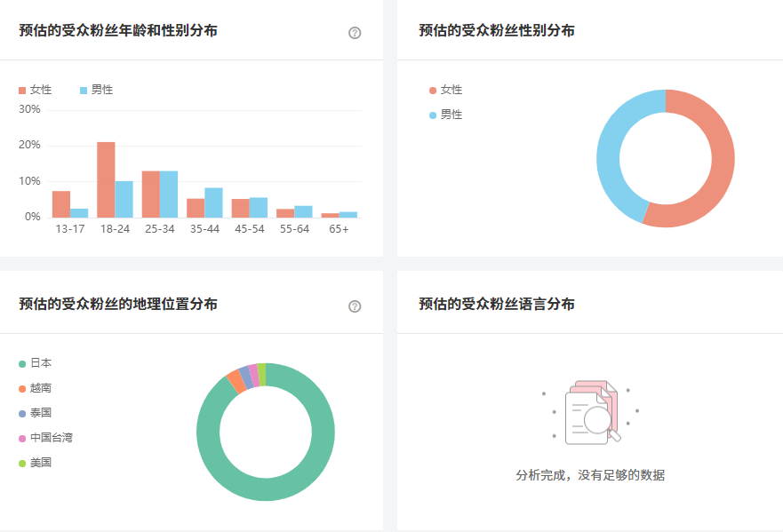Toggle 女性 legend in gender donut chart
The height and width of the screenshot is (532, 783).
(x=446, y=90)
